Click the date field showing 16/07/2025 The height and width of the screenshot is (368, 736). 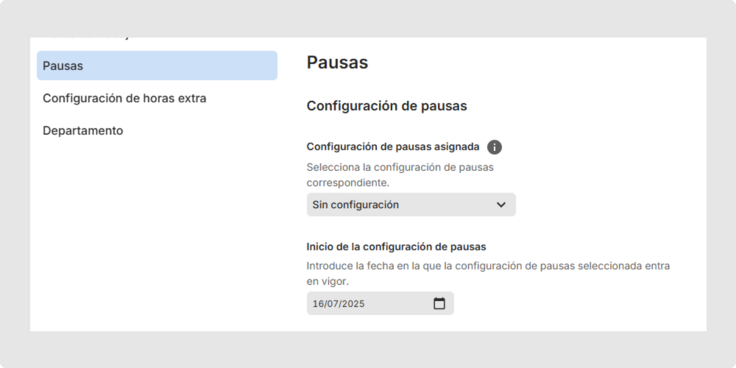coord(380,303)
